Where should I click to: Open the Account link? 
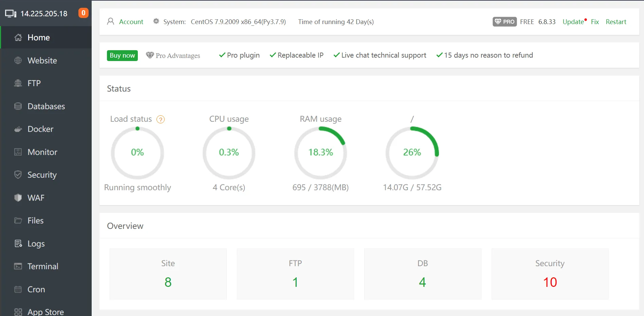pyautogui.click(x=131, y=22)
